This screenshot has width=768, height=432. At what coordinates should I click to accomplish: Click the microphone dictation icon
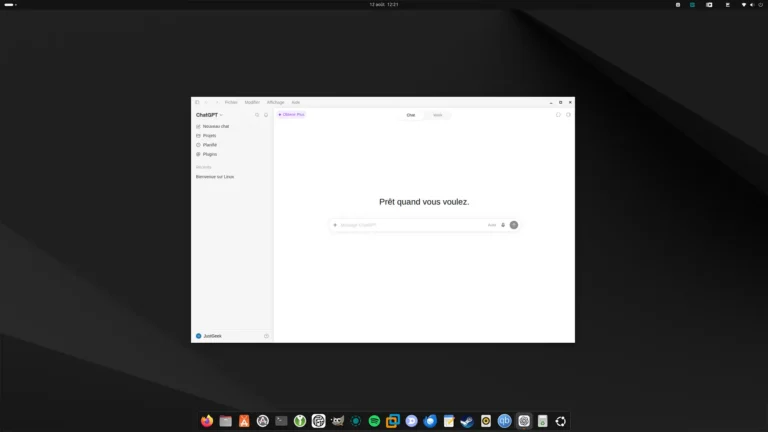click(x=503, y=225)
